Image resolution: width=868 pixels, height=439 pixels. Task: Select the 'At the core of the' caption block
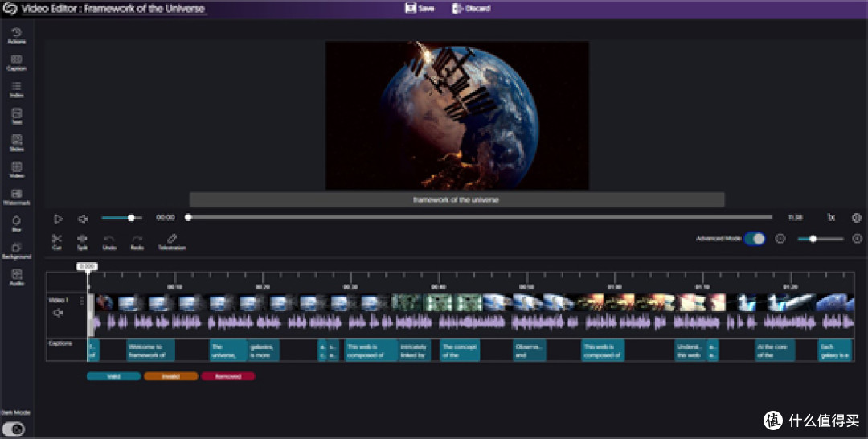click(775, 351)
